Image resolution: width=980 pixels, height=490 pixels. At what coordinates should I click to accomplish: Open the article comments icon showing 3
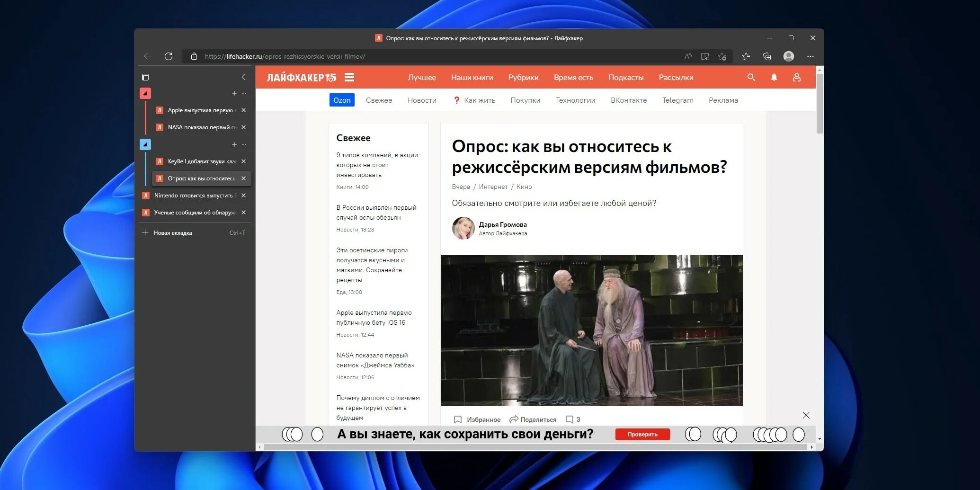(x=573, y=419)
